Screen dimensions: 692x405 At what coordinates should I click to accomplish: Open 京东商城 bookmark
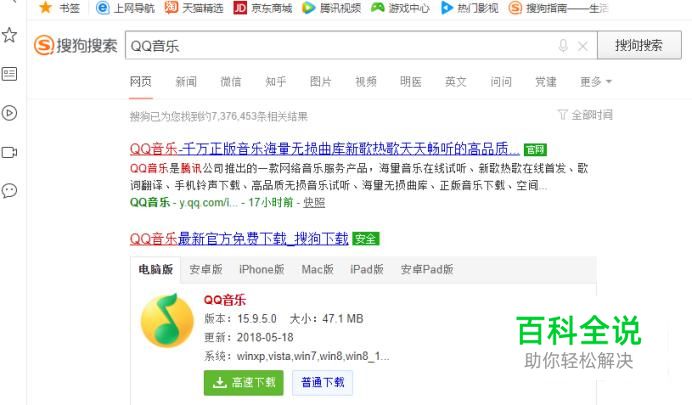point(263,8)
